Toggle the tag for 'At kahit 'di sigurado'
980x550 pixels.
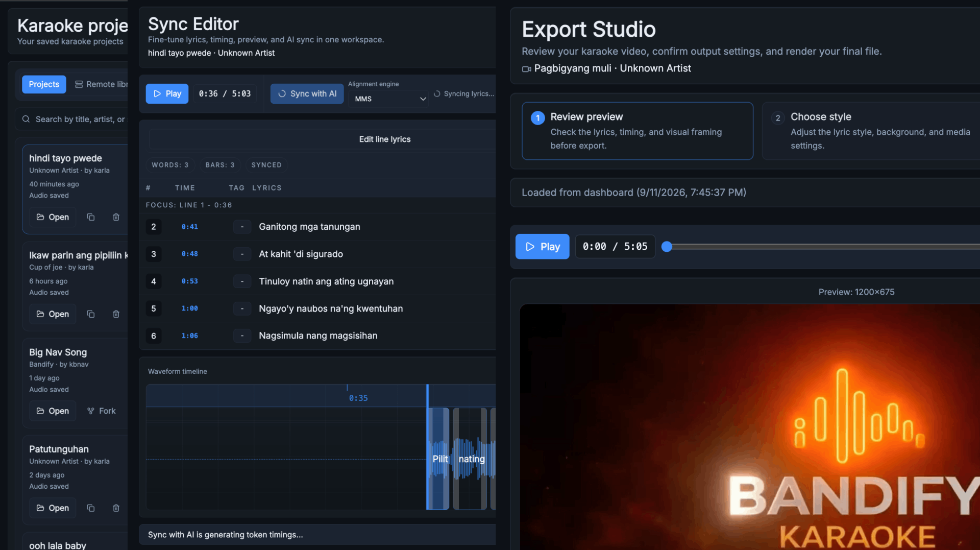point(242,254)
